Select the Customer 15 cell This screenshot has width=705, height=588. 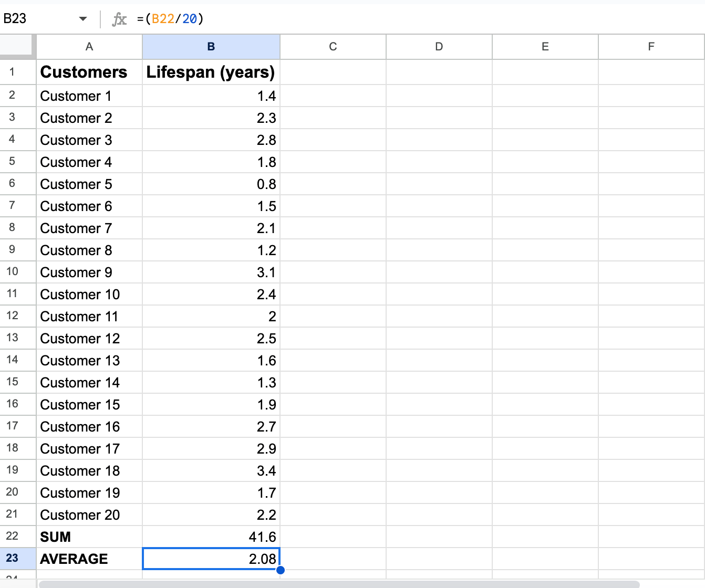89,405
